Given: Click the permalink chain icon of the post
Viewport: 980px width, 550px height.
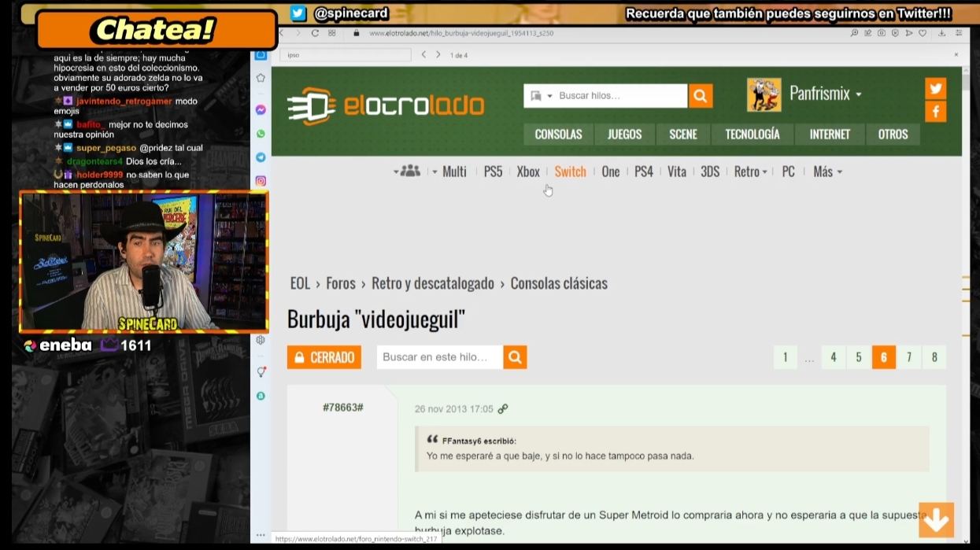Looking at the screenshot, I should [503, 409].
